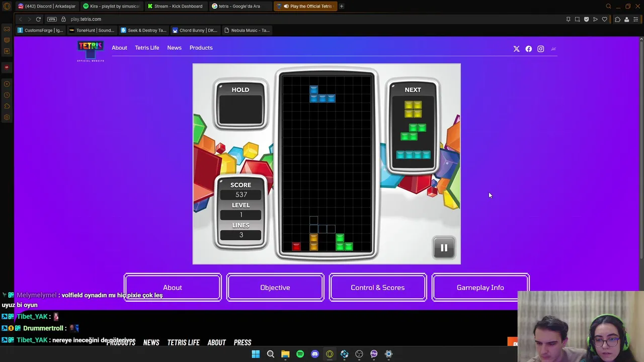Viewport: 644px width, 362px height.
Task: Switch to tetris - Google'da Ara tab
Action: (240, 6)
